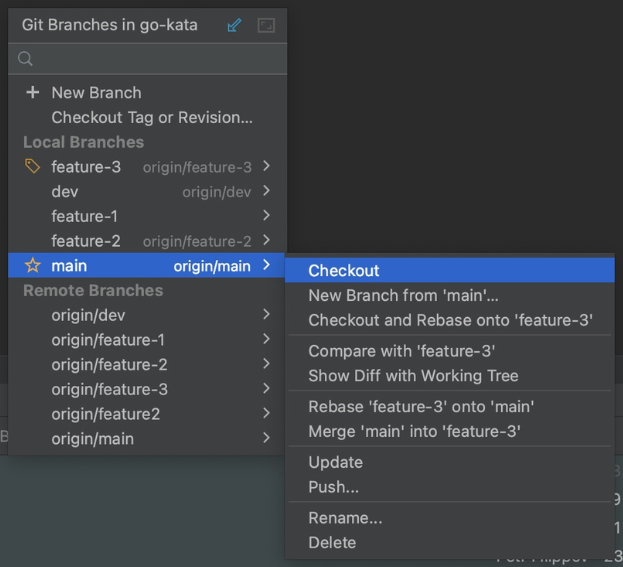Select Checkout in the context menu

344,271
